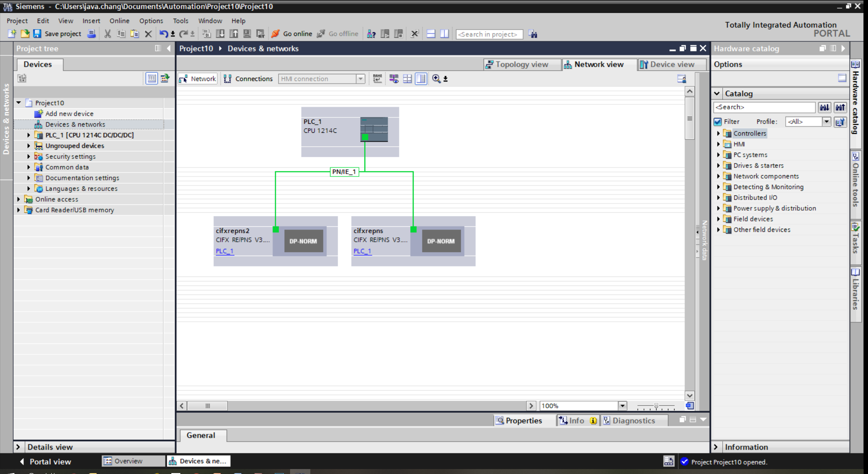
Task: Split editor space vertically icon
Action: pyautogui.click(x=444, y=34)
